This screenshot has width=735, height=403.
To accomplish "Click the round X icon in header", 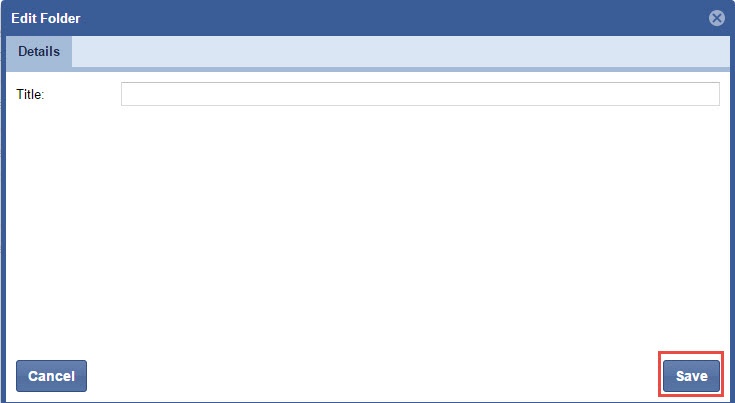I will click(x=716, y=18).
